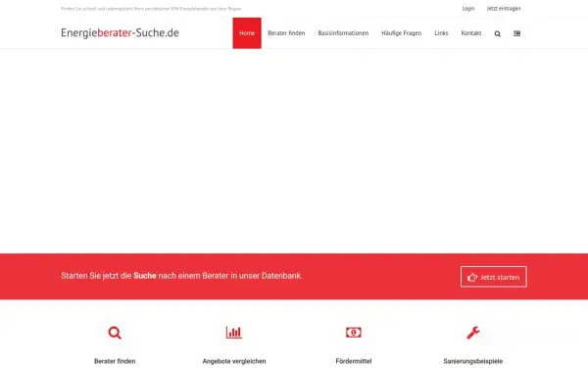Click the Energieberater-Suche.de logo
The height and width of the screenshot is (368, 588).
pos(120,32)
